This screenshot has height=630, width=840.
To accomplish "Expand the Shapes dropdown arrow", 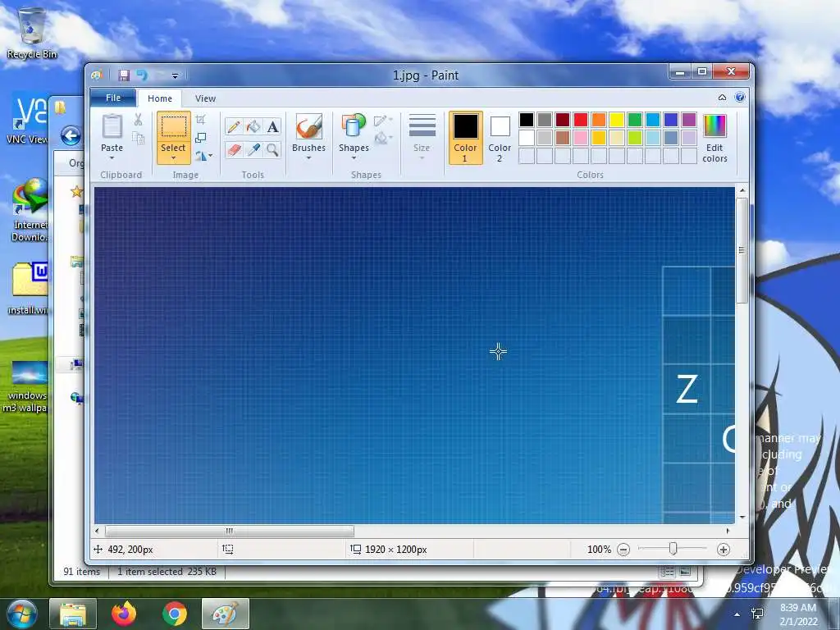I will point(354,158).
